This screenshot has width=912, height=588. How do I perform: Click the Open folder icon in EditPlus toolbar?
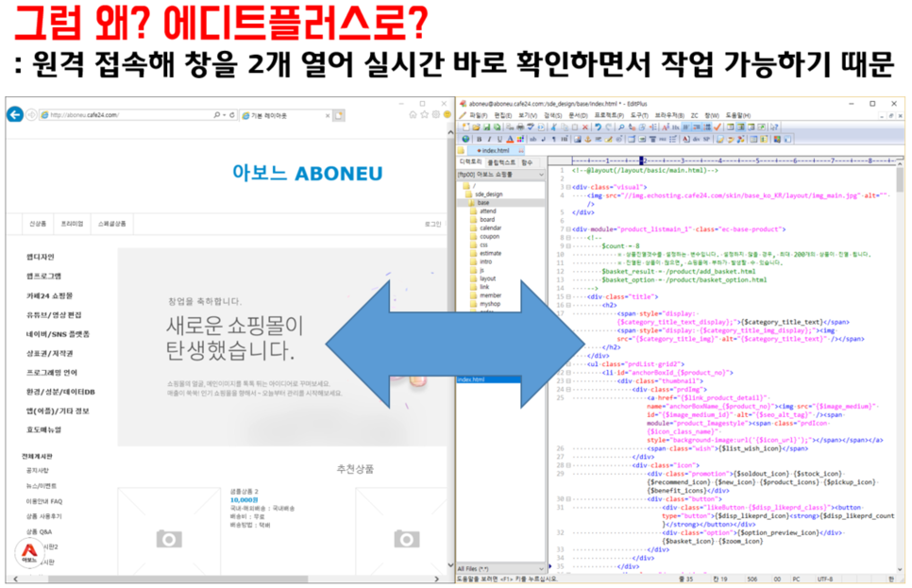(x=477, y=126)
